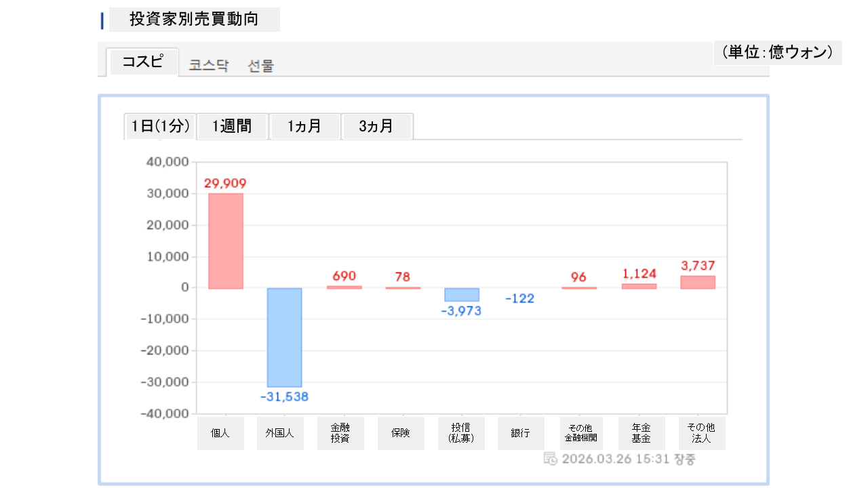
Task: Switch to the 1週間 period tab
Action: coord(232,126)
